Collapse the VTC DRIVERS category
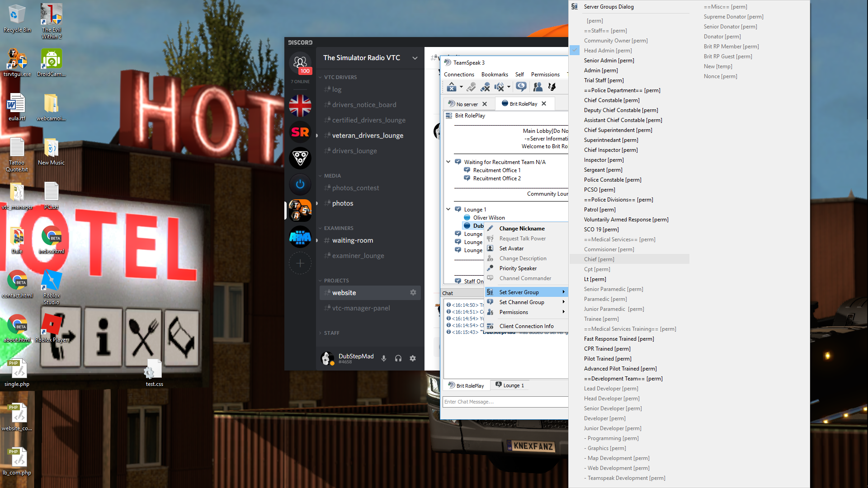The height and width of the screenshot is (488, 868). click(340, 77)
